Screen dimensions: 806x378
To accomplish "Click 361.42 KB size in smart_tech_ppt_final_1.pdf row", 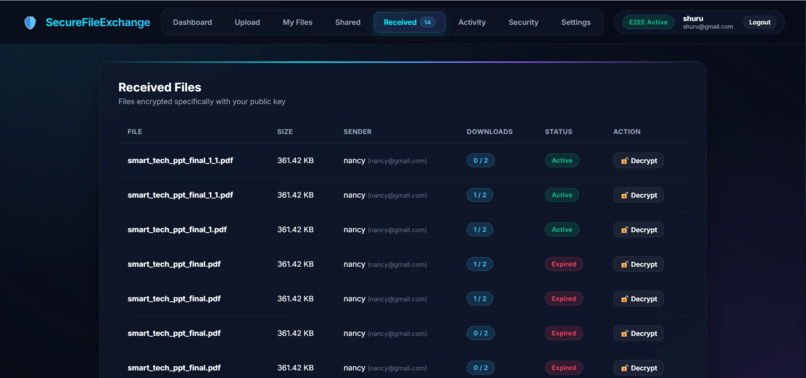I will click(296, 229).
